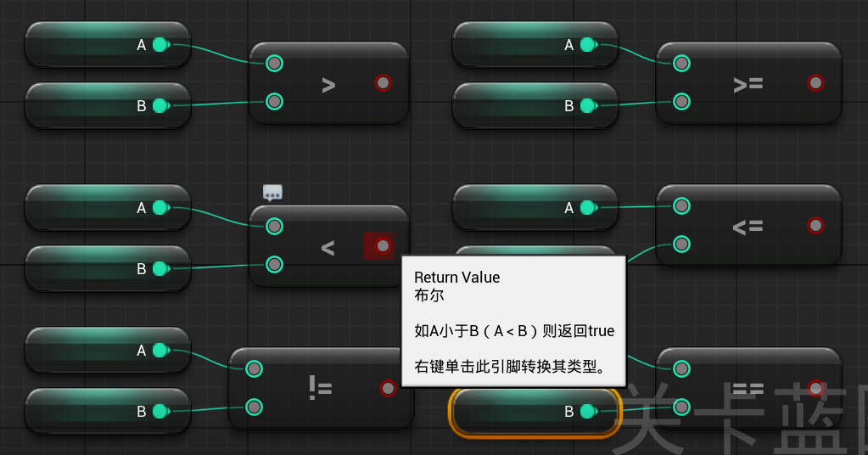Click output pin of variable A feeding the != node
868x455 pixels.
click(x=160, y=350)
